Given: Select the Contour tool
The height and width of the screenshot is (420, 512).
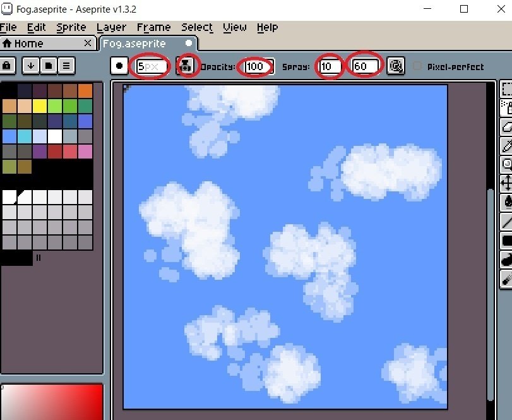Looking at the screenshot, I should point(507,260).
